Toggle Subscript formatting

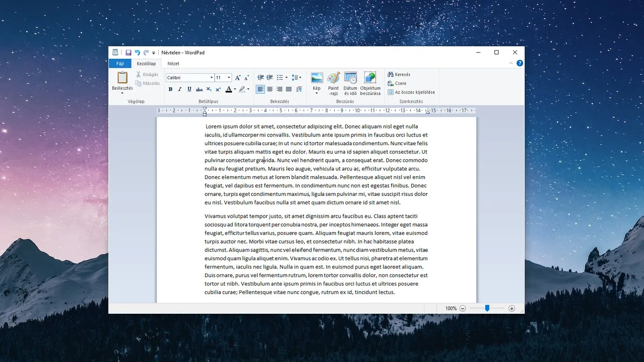pyautogui.click(x=209, y=89)
